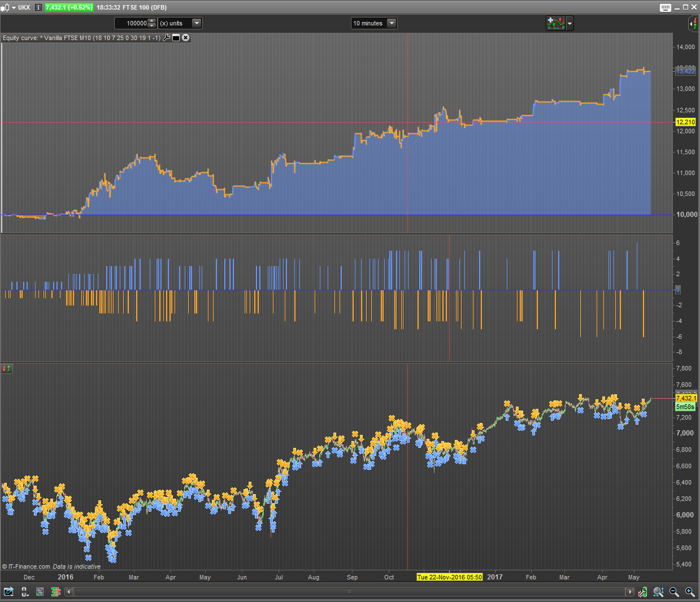Expand arrow next to indicator icon
The image size is (700, 602).
[x=569, y=24]
